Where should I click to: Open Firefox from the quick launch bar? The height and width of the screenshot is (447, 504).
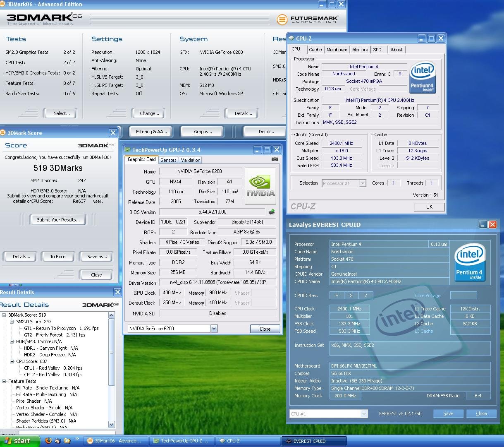coord(48,441)
